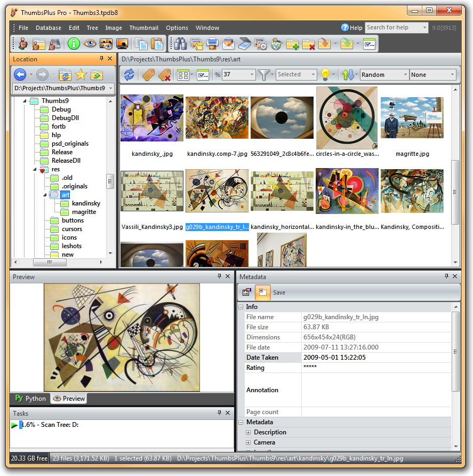
Task: Pin the Location panel
Action: [102, 59]
